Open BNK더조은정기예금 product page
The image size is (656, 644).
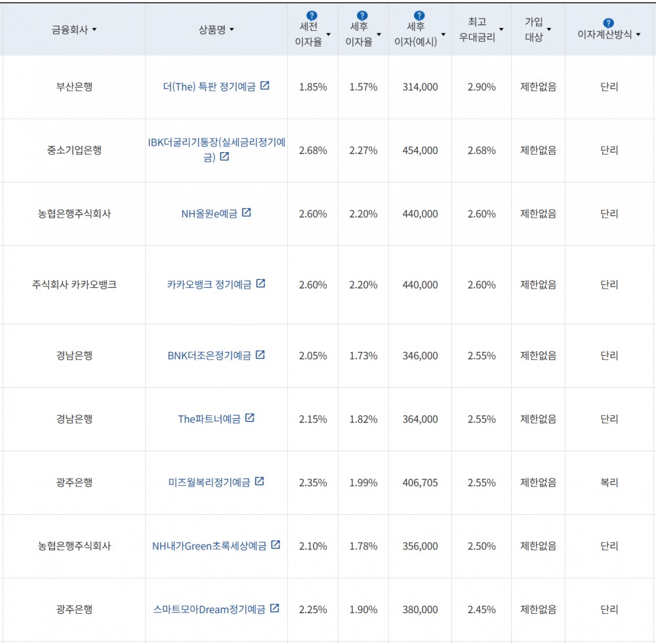pyautogui.click(x=209, y=355)
